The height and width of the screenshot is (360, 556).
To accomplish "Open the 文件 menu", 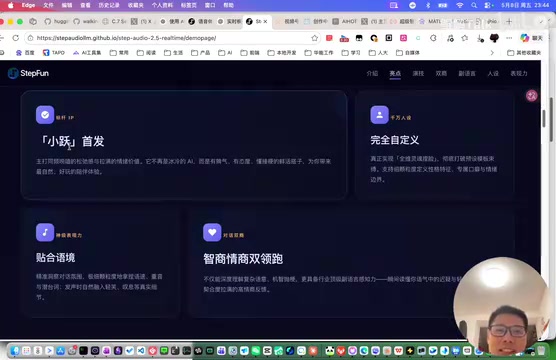I will point(48,5).
